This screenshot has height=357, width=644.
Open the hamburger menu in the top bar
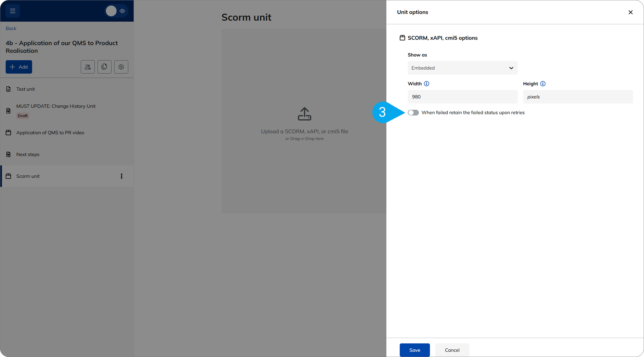point(13,11)
